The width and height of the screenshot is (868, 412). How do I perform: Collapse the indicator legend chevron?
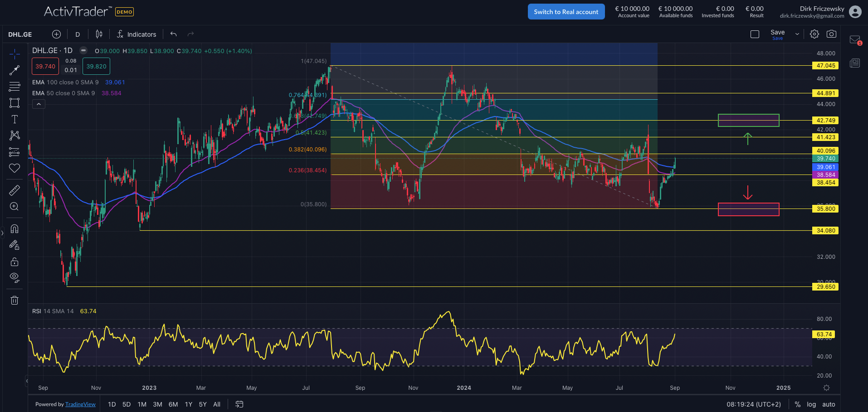point(39,104)
